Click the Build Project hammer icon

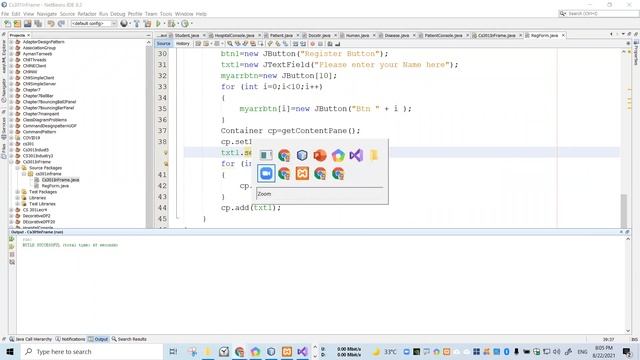(137, 24)
